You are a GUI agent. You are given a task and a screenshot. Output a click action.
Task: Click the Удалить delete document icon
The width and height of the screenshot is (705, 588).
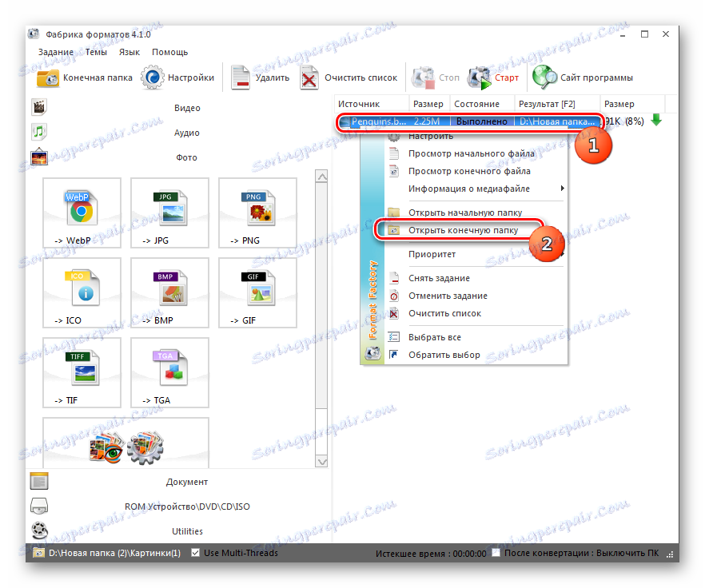click(241, 77)
